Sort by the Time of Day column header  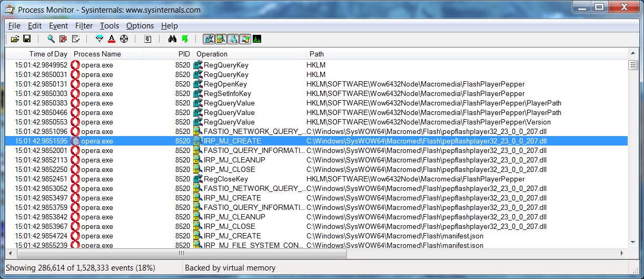pyautogui.click(x=38, y=54)
